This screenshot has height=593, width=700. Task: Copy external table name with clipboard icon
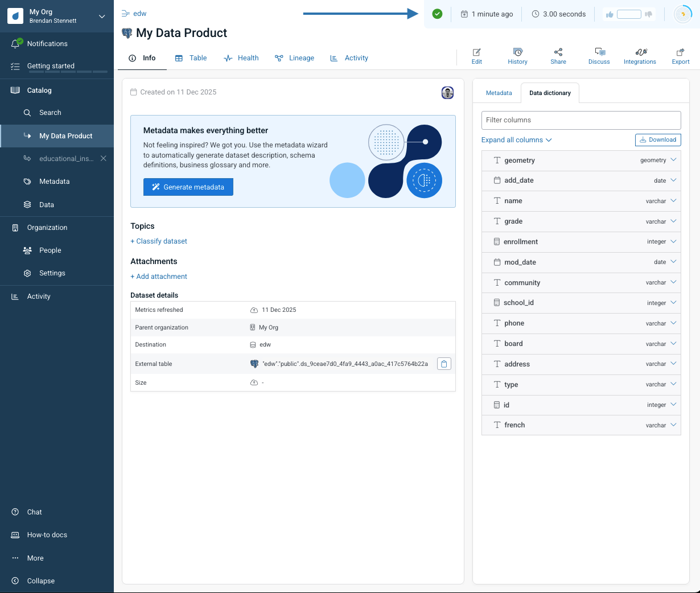444,364
